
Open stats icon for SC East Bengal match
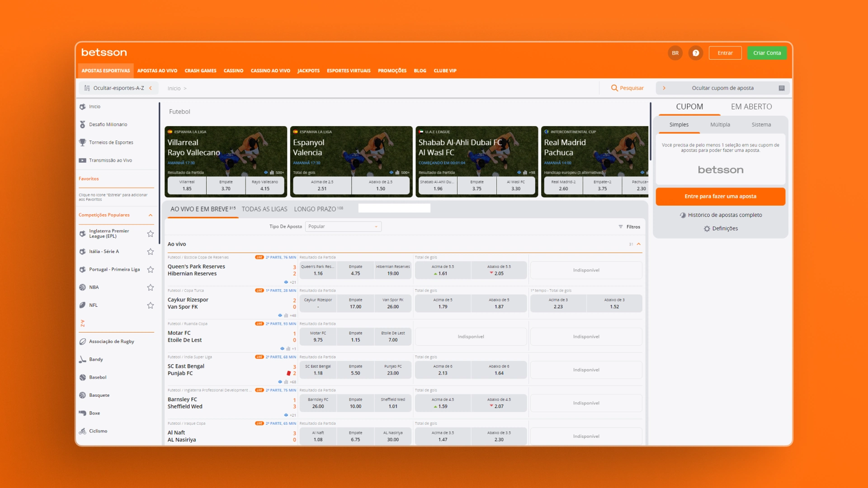(286, 382)
